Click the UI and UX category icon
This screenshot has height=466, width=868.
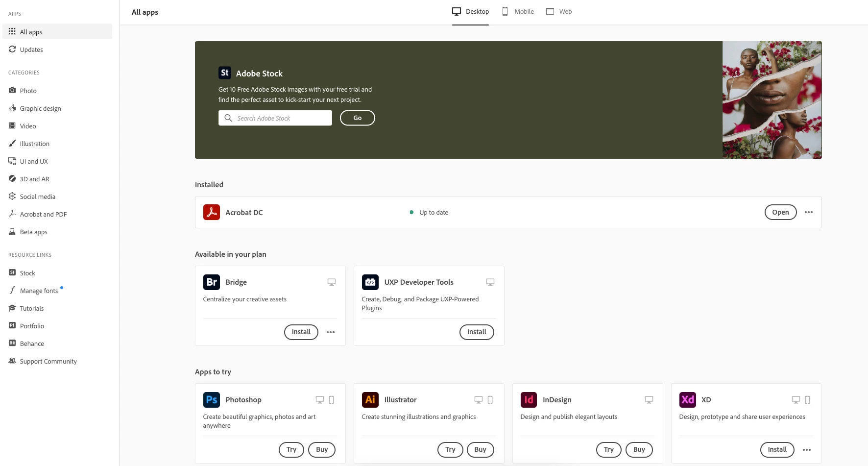12,161
